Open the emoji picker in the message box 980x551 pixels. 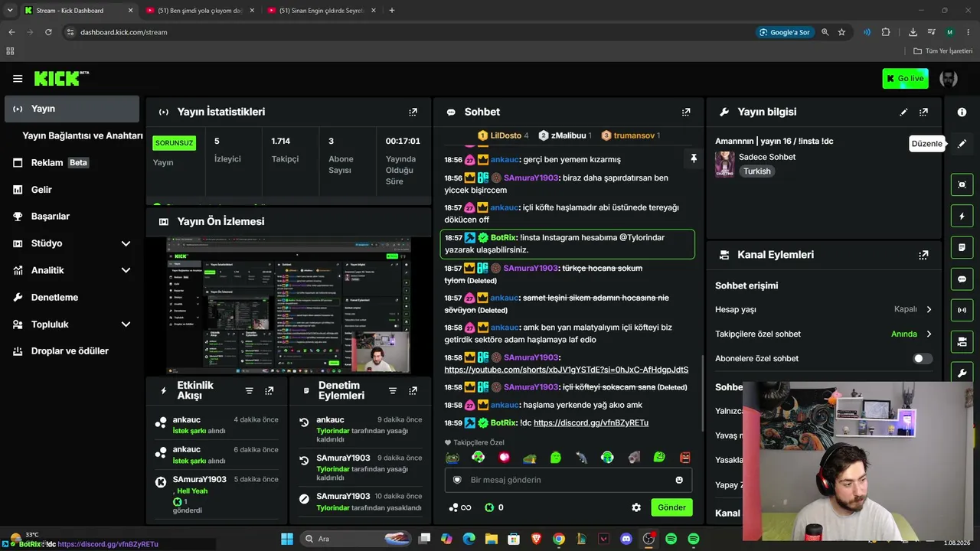[x=679, y=480]
